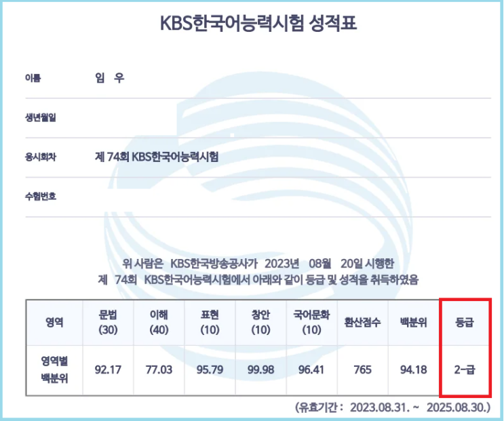Screen dimensions: 504x421
Task: Click the 등급 column header
Action: pyautogui.click(x=465, y=323)
